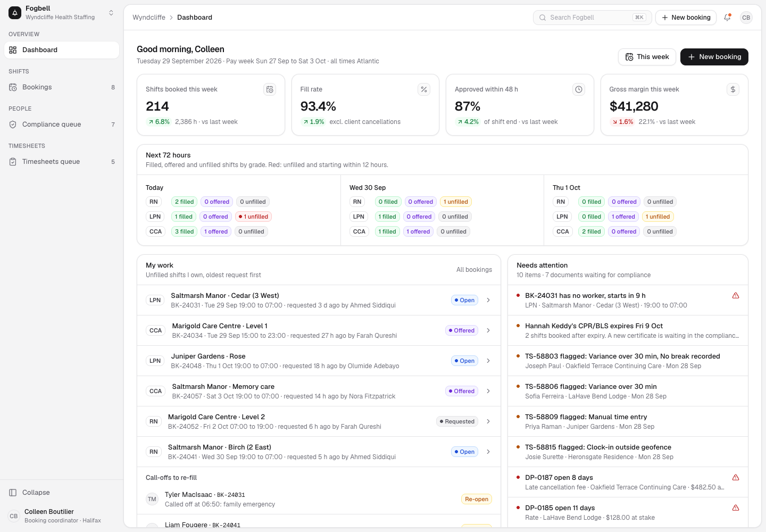Open TS-58806 flagged Variance item

point(628,391)
